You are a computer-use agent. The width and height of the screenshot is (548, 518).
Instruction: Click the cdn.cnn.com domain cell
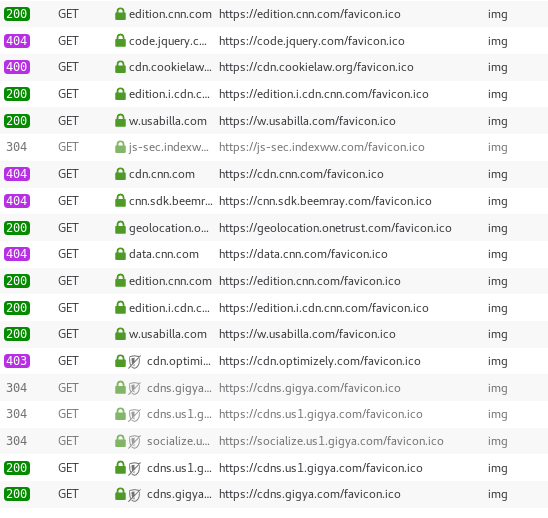point(162,174)
